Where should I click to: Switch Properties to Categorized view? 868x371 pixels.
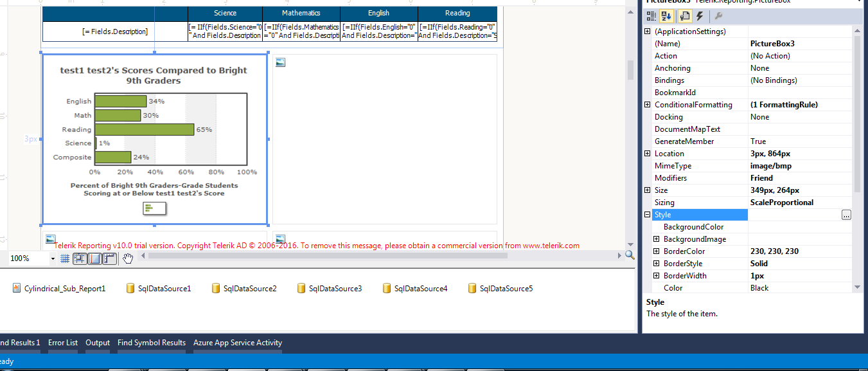(651, 16)
